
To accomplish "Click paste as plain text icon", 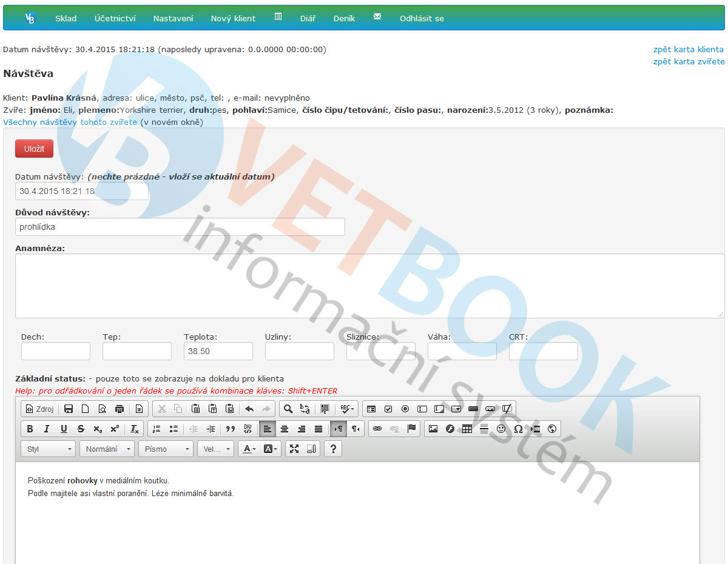I will pyautogui.click(x=212, y=409).
